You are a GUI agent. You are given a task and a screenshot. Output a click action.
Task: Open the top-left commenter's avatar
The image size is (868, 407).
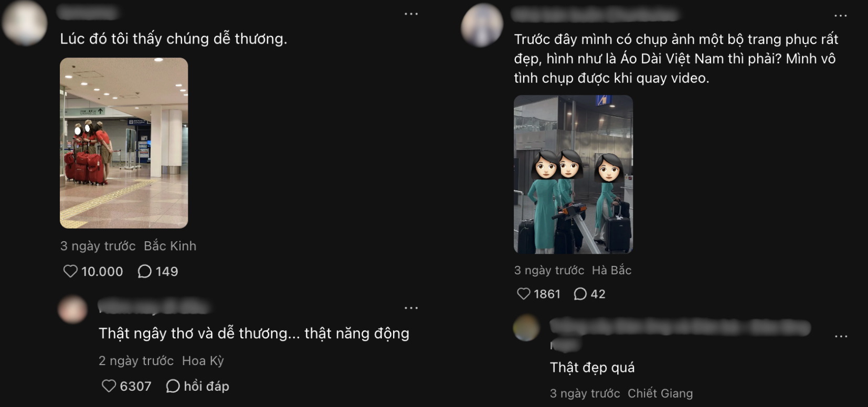point(25,23)
